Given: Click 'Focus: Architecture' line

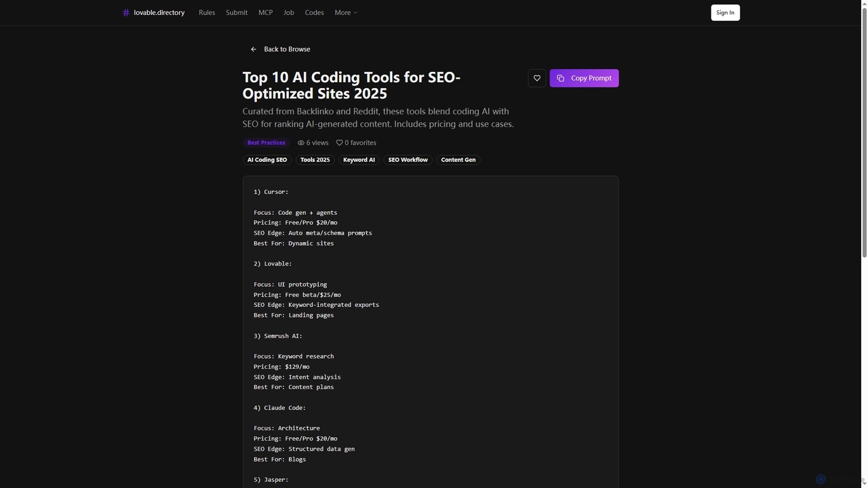Looking at the screenshot, I should point(287,428).
